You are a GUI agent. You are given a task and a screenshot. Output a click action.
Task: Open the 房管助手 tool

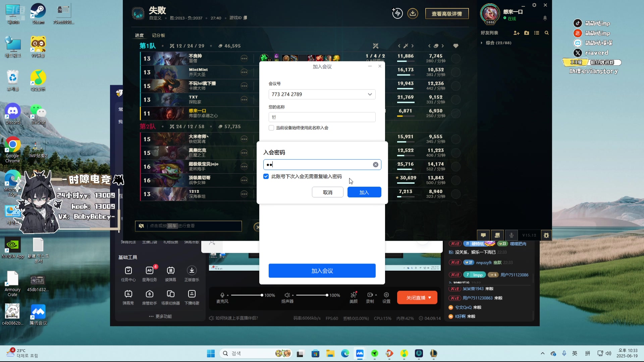150,297
